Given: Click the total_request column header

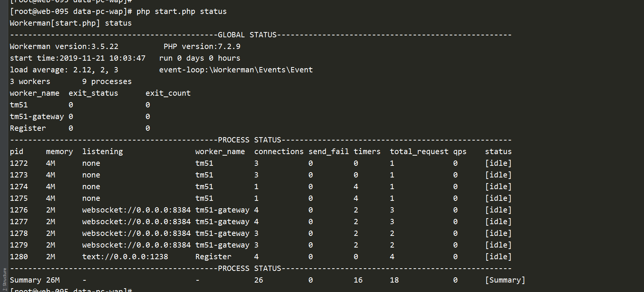Looking at the screenshot, I should pyautogui.click(x=419, y=151).
